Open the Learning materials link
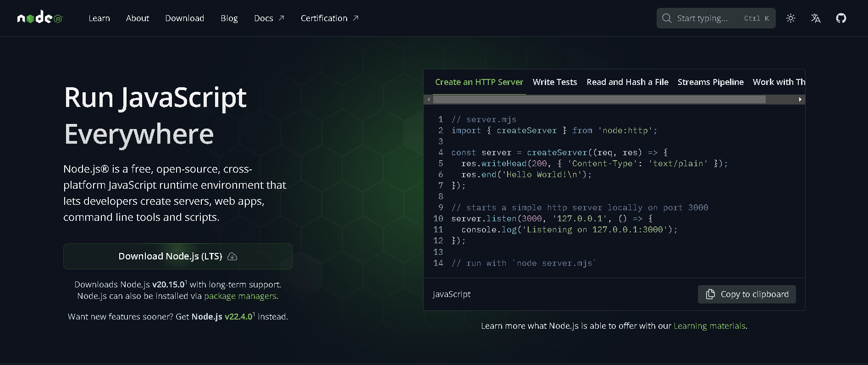Viewport: 868px width, 365px height. (709, 326)
